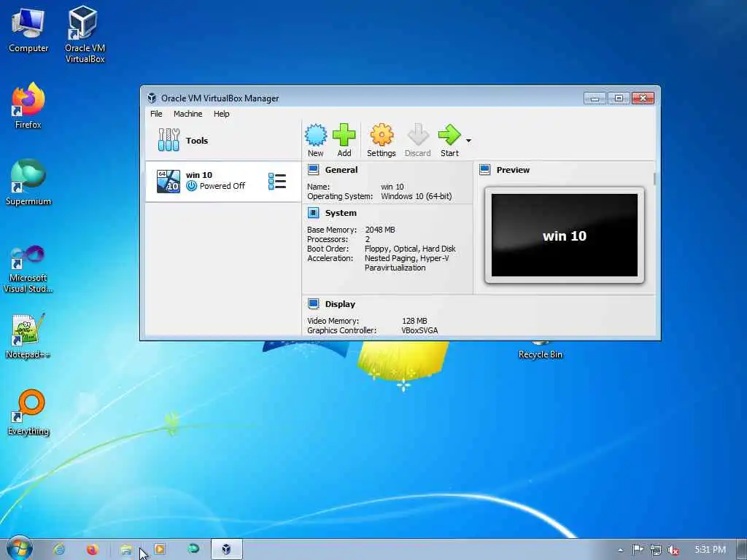Click the Supermium desktop shortcut

click(x=28, y=182)
